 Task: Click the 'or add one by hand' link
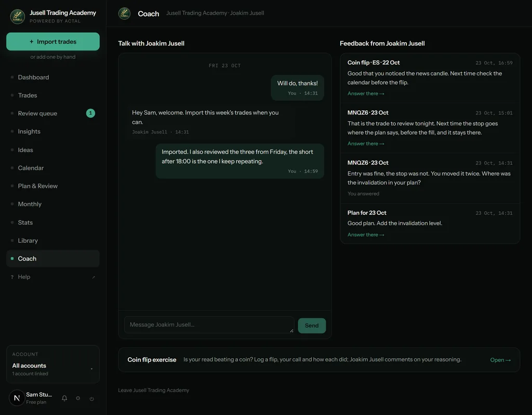(x=53, y=57)
